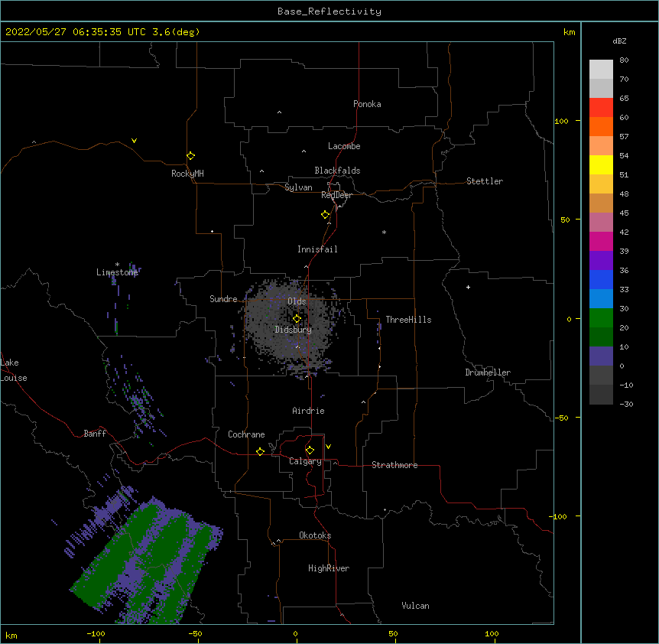Click the Olds town label
The image size is (659, 644).
(297, 301)
